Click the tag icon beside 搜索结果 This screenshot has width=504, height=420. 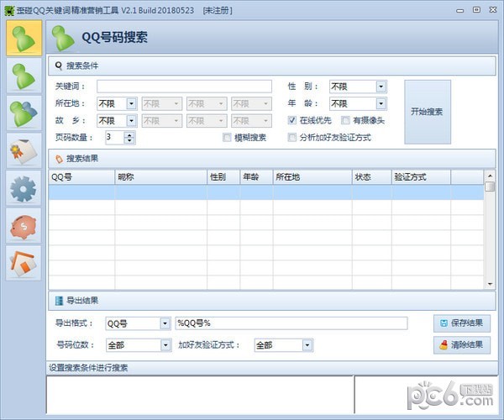pyautogui.click(x=59, y=159)
